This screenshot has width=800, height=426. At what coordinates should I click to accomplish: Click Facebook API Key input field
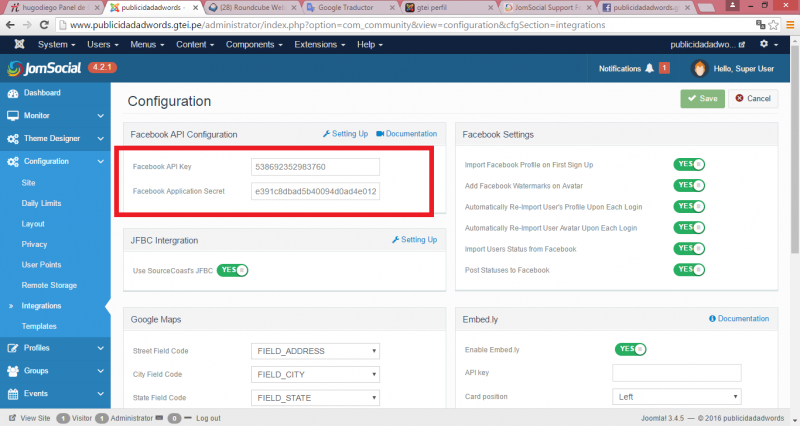coord(315,167)
